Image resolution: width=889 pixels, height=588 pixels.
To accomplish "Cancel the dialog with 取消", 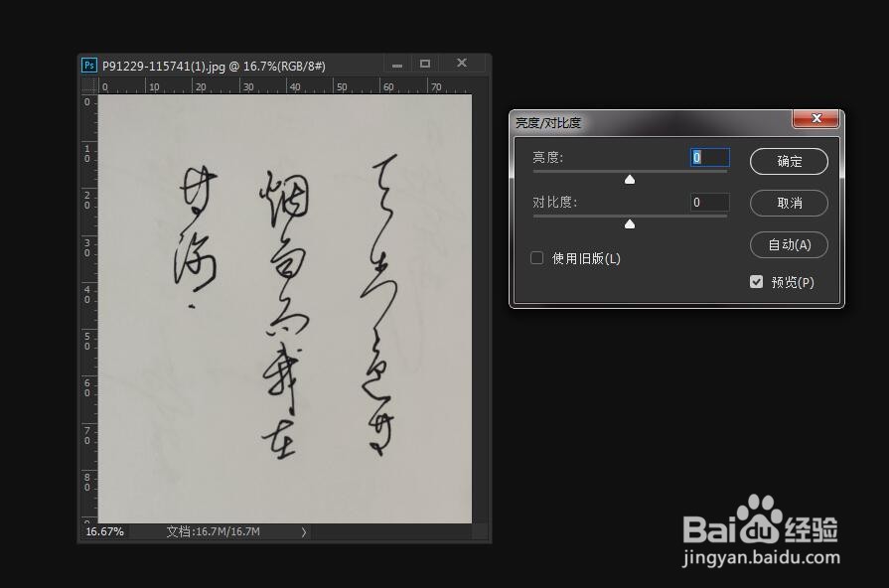I will tap(788, 203).
